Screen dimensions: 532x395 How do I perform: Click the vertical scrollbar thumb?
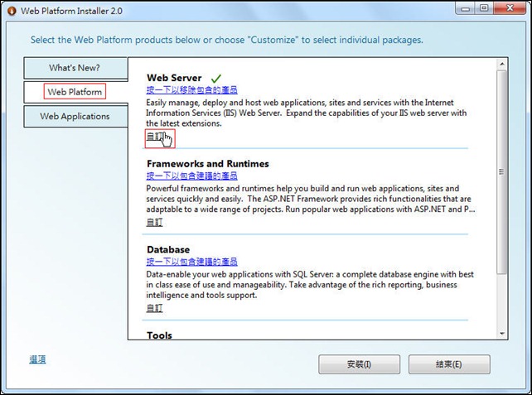point(502,172)
